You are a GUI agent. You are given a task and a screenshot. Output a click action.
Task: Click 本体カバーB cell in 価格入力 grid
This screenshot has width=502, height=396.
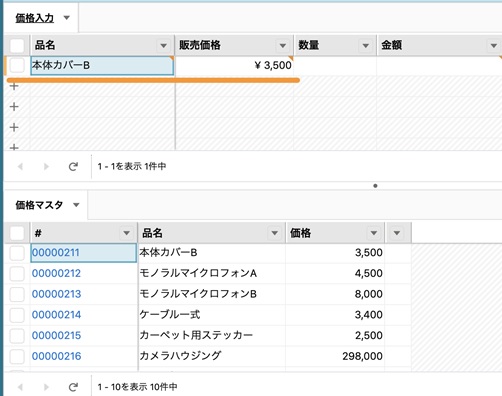click(102, 66)
